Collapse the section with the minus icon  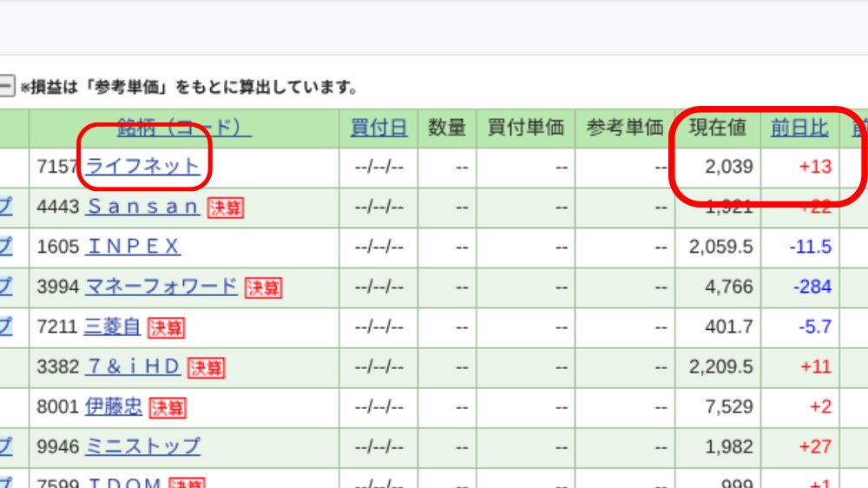pos(6,86)
